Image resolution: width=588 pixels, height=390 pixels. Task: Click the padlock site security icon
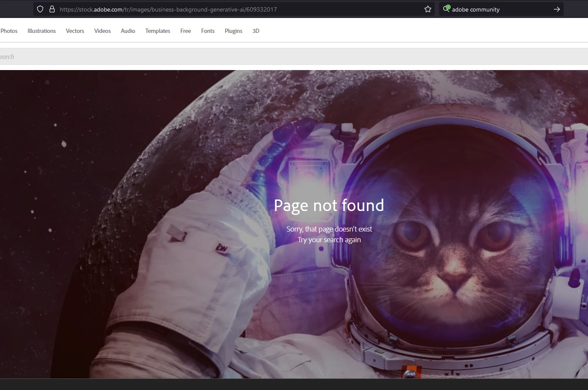(x=52, y=9)
